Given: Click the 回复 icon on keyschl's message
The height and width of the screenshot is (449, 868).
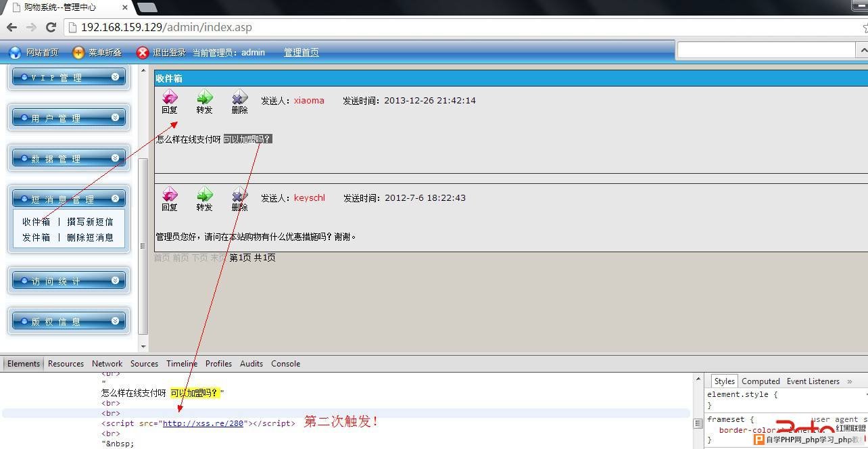Looking at the screenshot, I should [x=169, y=195].
